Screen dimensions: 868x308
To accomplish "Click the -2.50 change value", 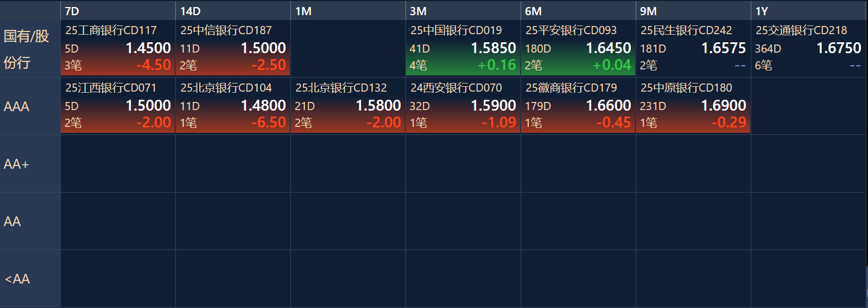I will [x=269, y=65].
